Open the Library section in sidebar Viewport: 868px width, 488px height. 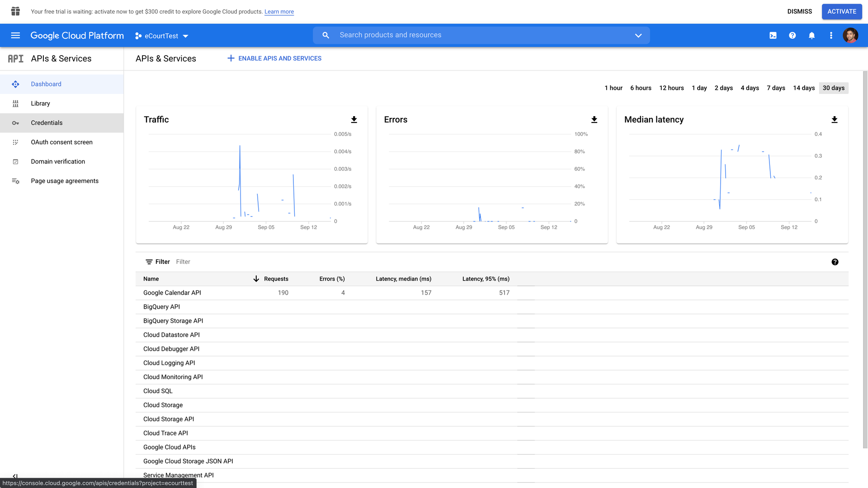tap(40, 103)
